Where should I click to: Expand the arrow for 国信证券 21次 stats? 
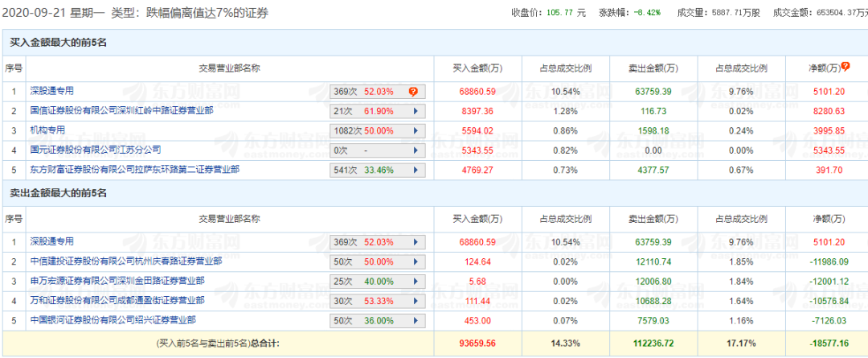point(416,111)
